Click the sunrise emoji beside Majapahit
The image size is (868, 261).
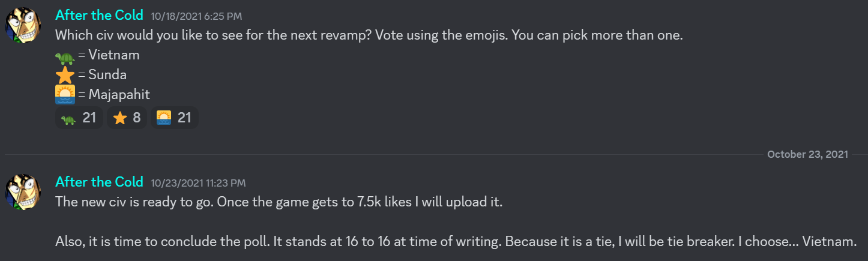[65, 94]
